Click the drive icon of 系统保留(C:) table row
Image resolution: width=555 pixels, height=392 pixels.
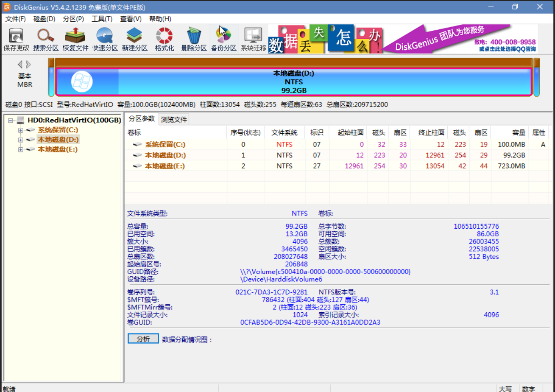click(x=137, y=144)
